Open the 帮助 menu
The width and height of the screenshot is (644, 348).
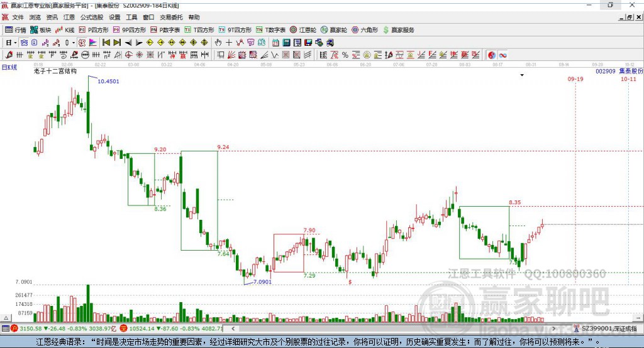tap(194, 17)
